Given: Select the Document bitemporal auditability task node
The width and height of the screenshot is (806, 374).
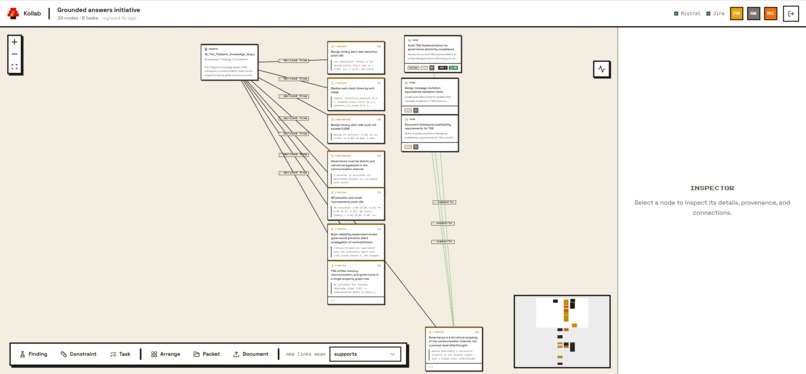Looking at the screenshot, I should click(x=430, y=133).
